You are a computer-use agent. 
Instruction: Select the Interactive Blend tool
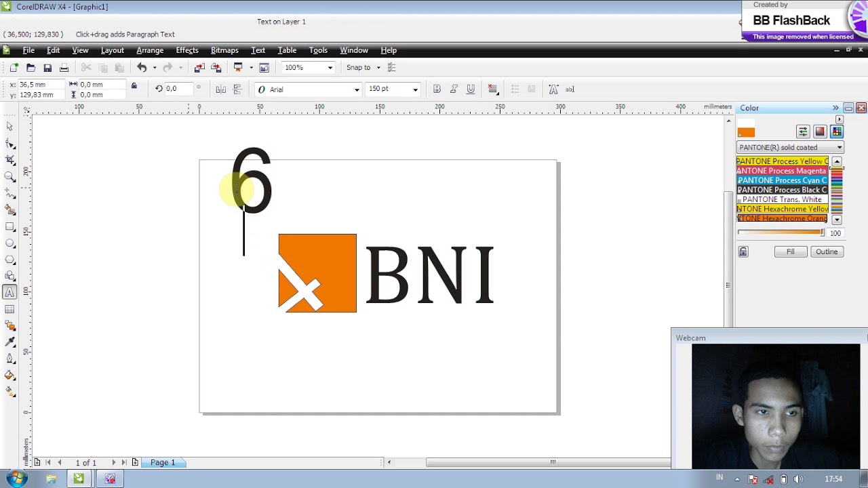[9, 325]
